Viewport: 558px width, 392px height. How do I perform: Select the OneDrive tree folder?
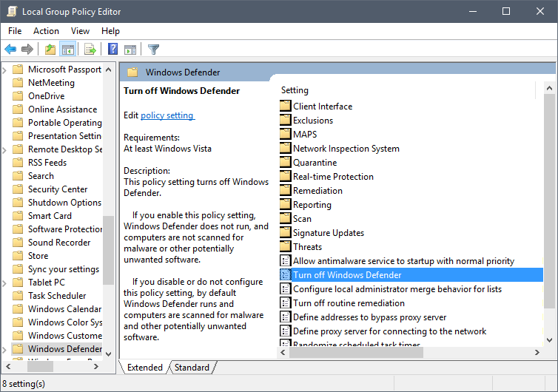(47, 96)
